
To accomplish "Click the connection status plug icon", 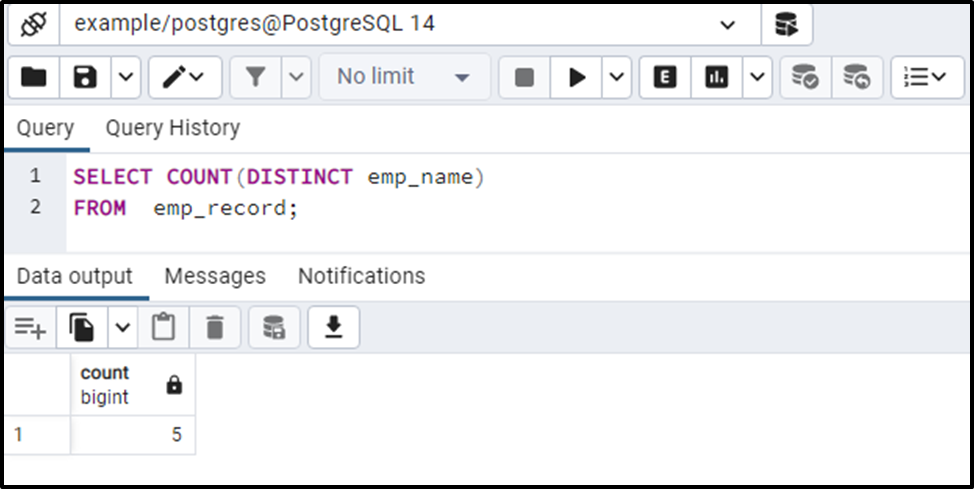I will [x=34, y=25].
